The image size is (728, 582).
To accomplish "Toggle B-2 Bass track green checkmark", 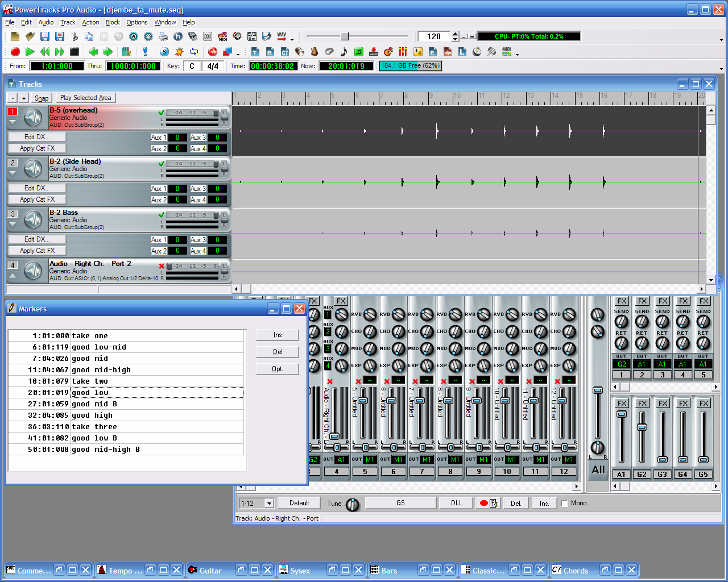I will coord(162,215).
